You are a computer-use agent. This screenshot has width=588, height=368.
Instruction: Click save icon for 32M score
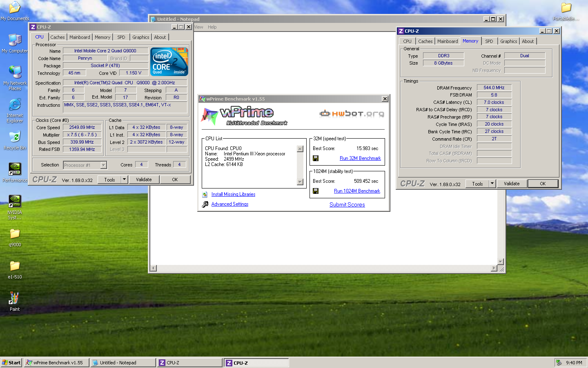[x=316, y=158]
